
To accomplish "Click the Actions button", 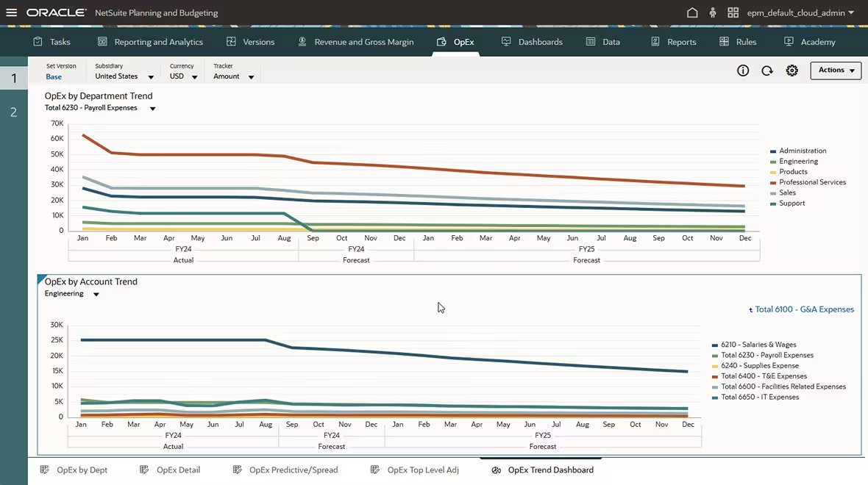I will coord(835,70).
